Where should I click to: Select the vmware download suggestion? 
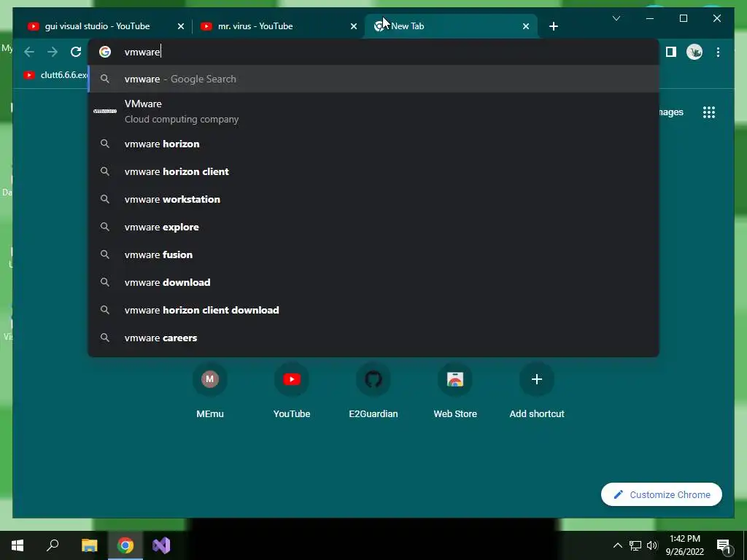point(373,282)
